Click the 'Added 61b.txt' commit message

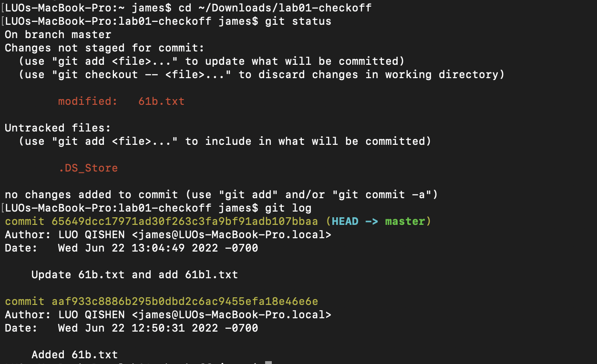point(74,355)
